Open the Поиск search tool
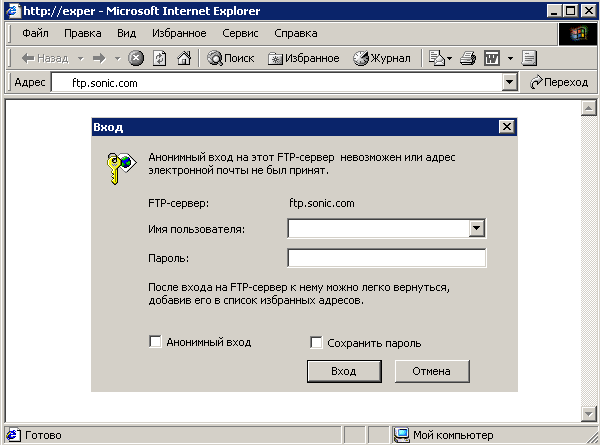The width and height of the screenshot is (600, 445). [x=230, y=58]
